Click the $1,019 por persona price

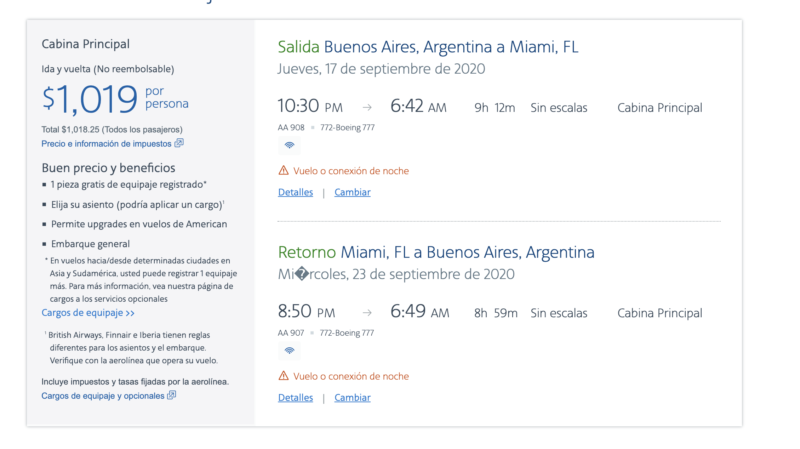pyautogui.click(x=114, y=99)
